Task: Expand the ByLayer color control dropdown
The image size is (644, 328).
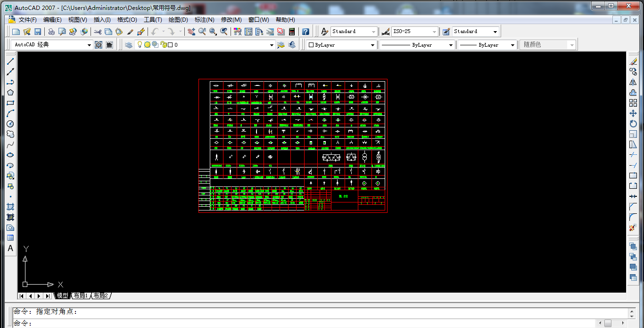Action: click(372, 45)
